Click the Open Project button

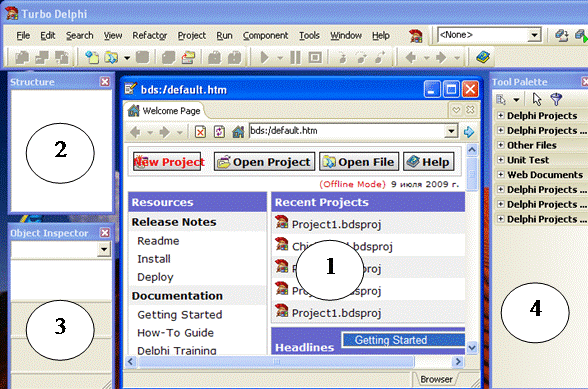pos(264,162)
